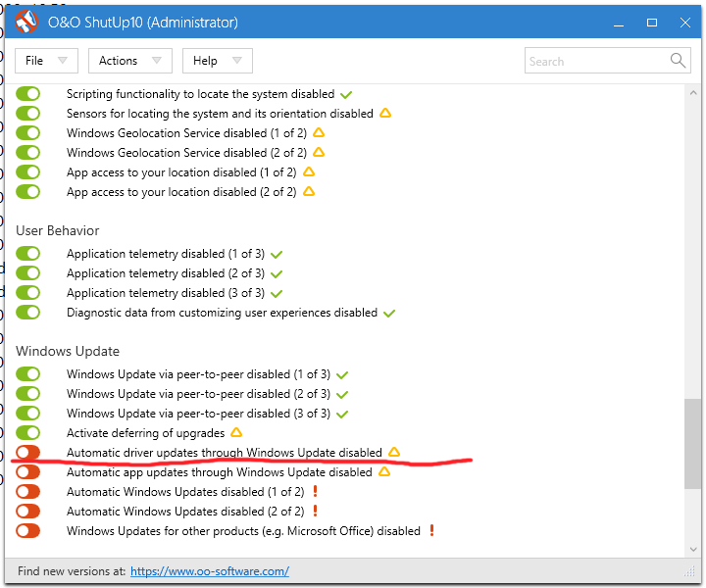706x588 pixels.
Task: Open the File dropdown menu
Action: (46, 61)
